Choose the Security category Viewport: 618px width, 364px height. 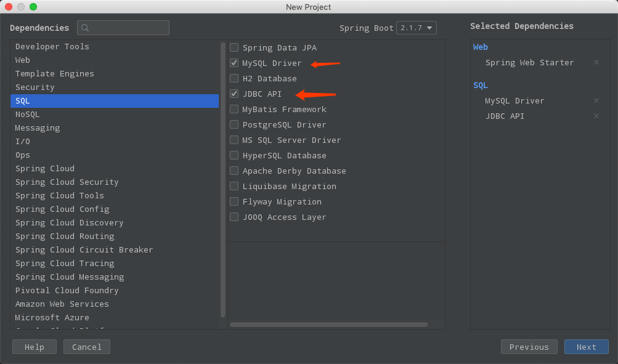pos(115,87)
